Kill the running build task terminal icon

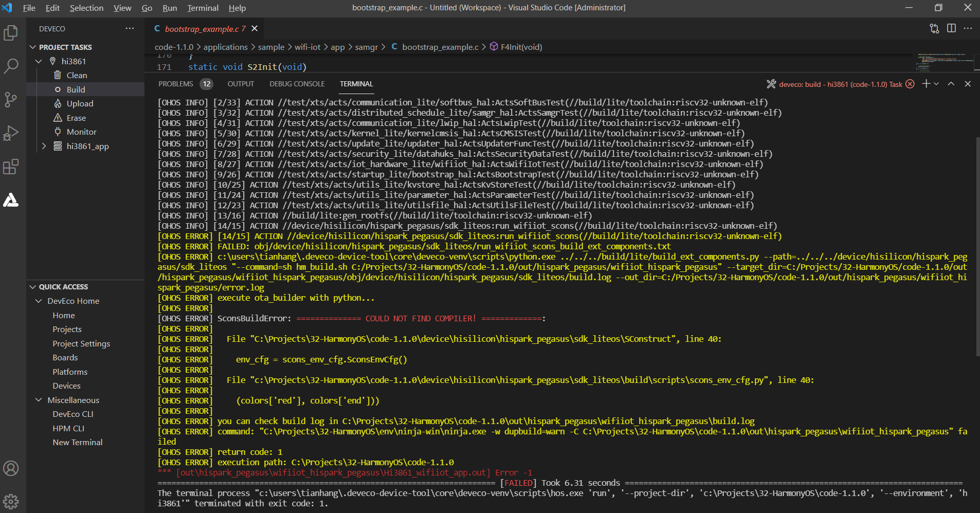910,84
